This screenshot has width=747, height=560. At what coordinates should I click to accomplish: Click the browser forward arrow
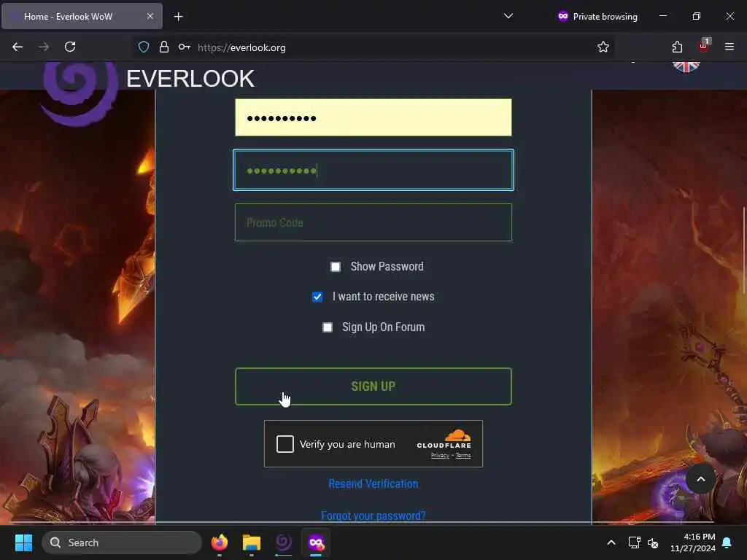pyautogui.click(x=44, y=47)
